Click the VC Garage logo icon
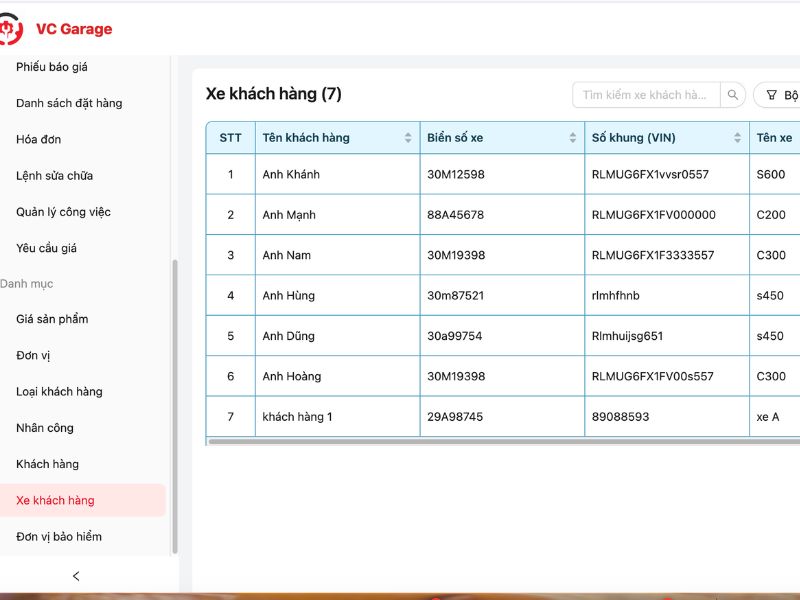 click(12, 29)
